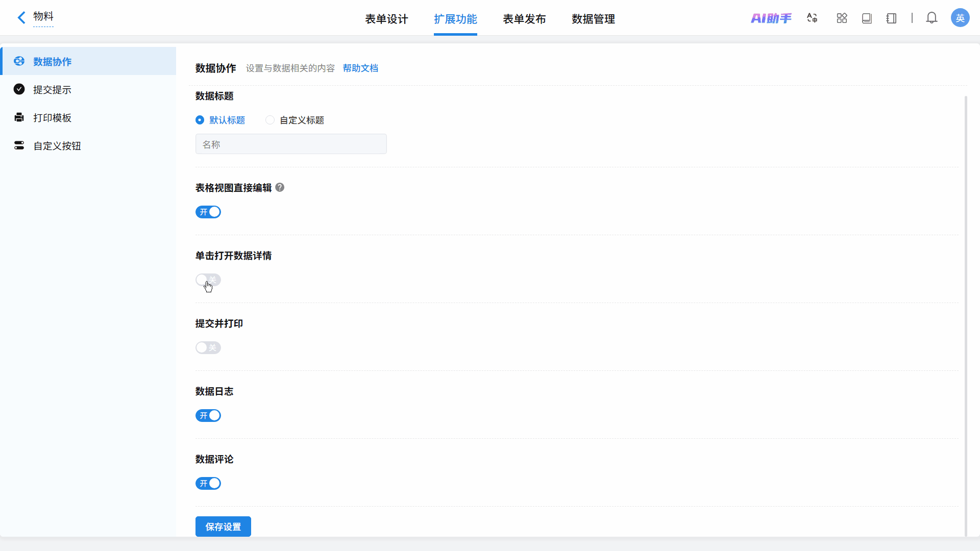Image resolution: width=980 pixels, height=551 pixels.
Task: Click the 名称 title input field
Action: point(291,144)
